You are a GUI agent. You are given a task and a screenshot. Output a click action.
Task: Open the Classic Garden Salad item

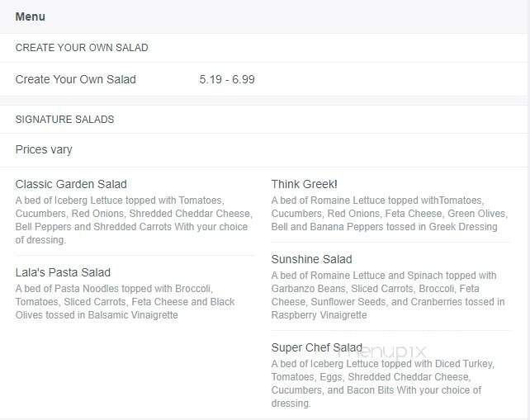point(71,184)
